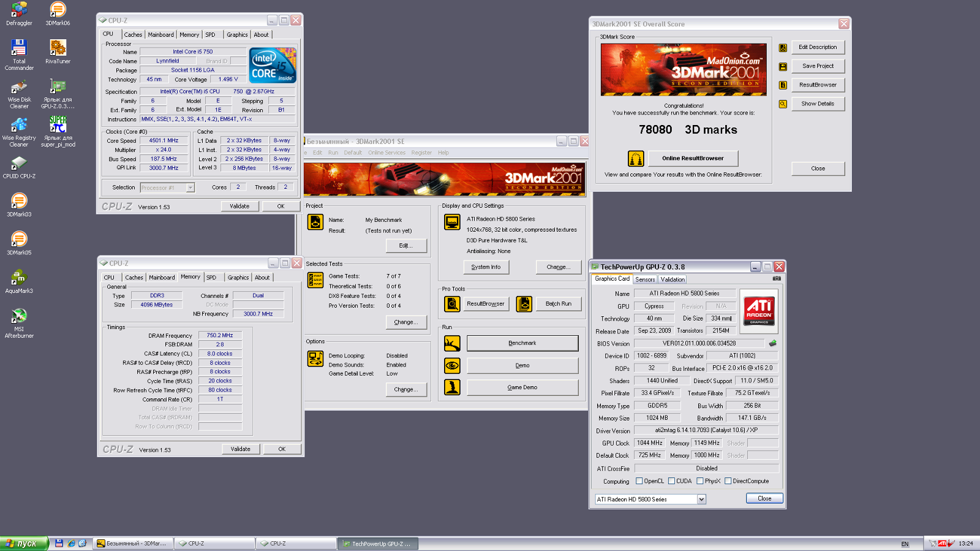Click the Project icon in 3DMark2001

(315, 222)
